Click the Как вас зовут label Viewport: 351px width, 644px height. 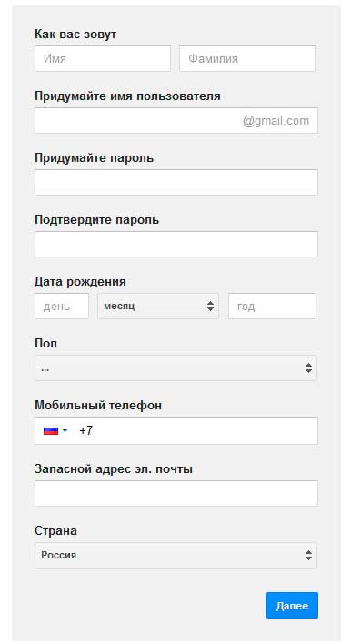tap(75, 34)
